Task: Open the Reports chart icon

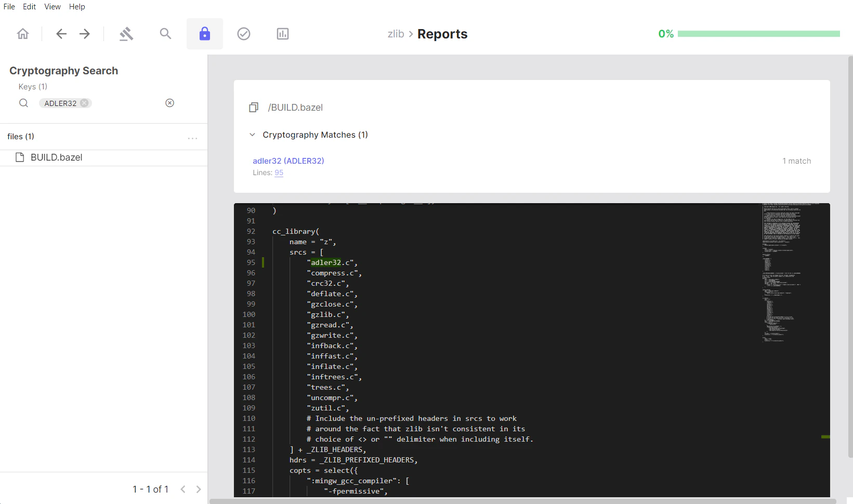Action: (x=283, y=34)
